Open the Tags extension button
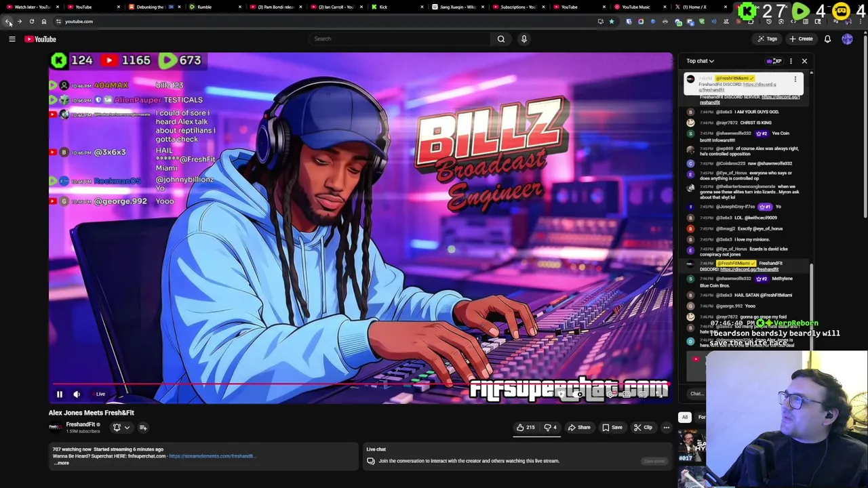The image size is (868, 488). pyautogui.click(x=768, y=39)
